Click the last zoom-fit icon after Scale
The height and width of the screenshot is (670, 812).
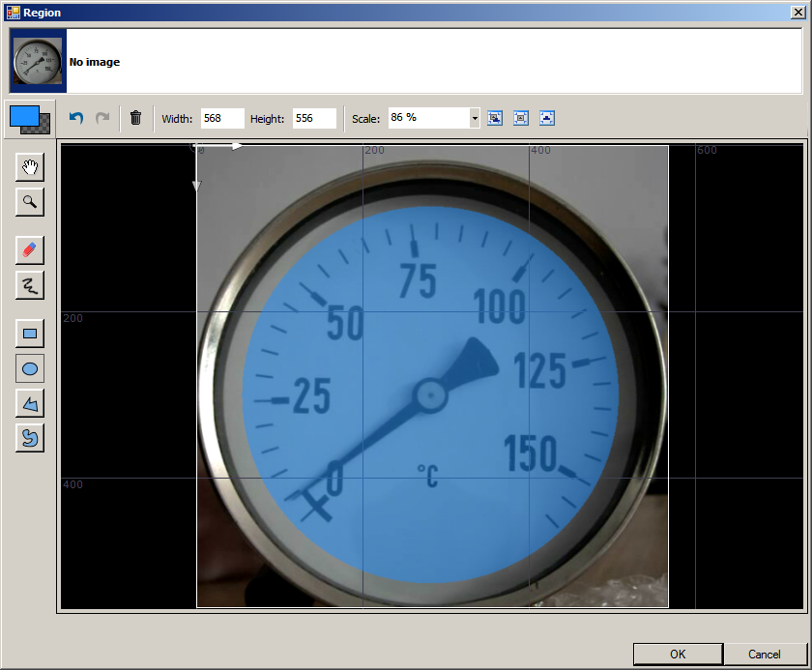point(547,118)
